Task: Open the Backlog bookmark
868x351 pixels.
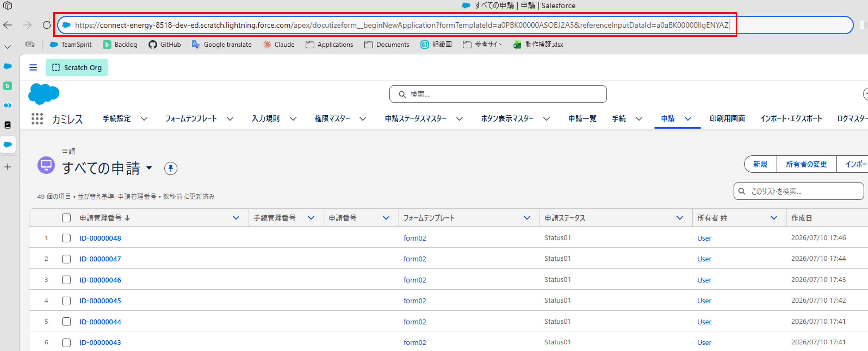Action: coord(120,44)
